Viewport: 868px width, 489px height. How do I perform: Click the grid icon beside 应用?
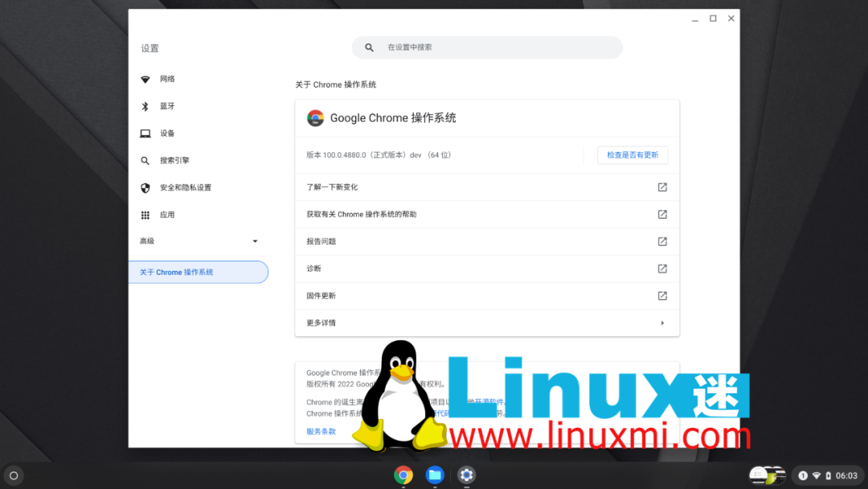[x=145, y=215]
